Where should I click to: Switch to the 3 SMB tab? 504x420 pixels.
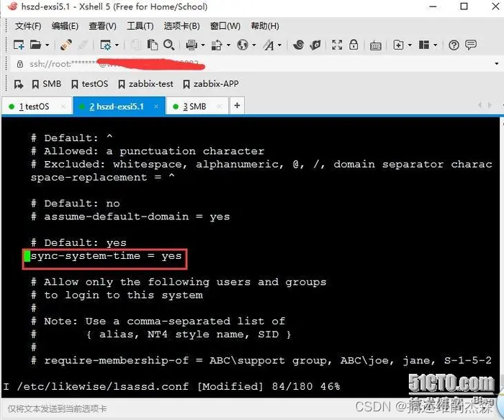pyautogui.click(x=194, y=106)
